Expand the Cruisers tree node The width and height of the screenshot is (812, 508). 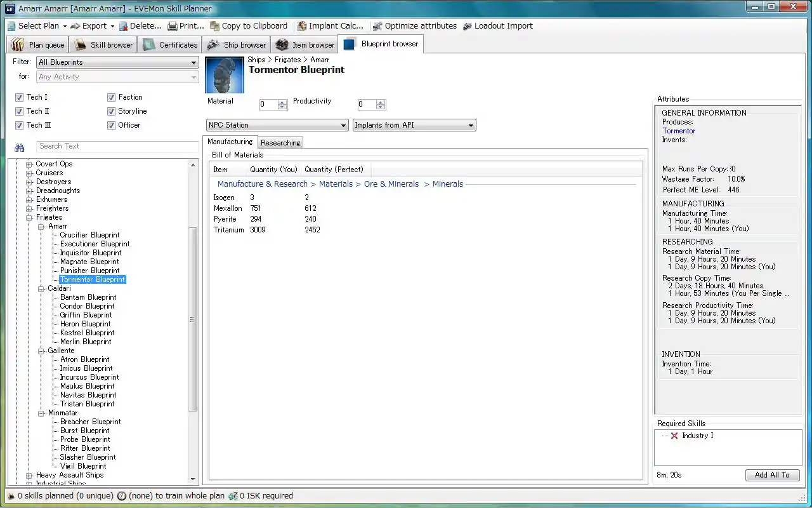pos(29,173)
